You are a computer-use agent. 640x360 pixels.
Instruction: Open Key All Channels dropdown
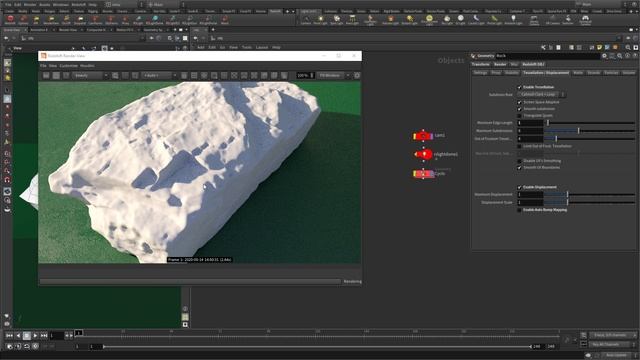[x=612, y=344]
